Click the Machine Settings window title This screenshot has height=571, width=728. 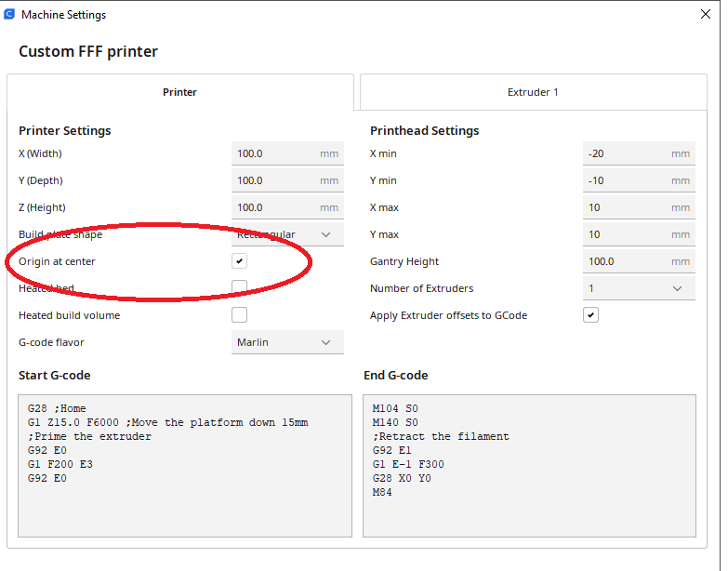pos(63,15)
